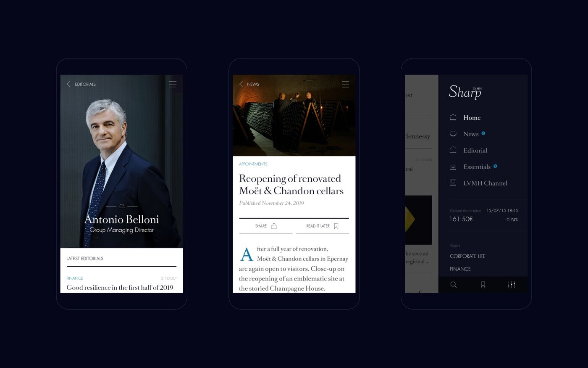Open Essentials in the side menu
588x368 pixels.
[x=477, y=167]
